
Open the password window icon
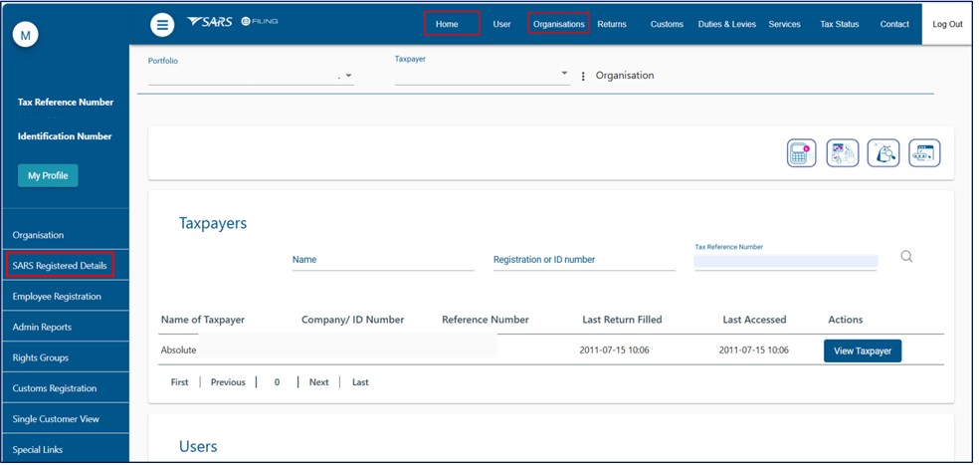click(924, 153)
